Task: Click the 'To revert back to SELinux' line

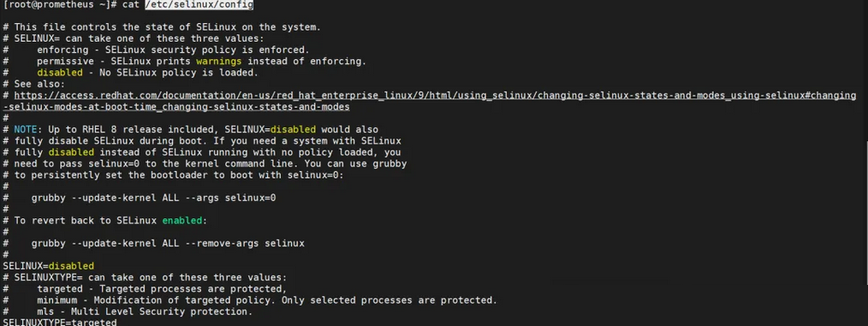Action: [104, 220]
